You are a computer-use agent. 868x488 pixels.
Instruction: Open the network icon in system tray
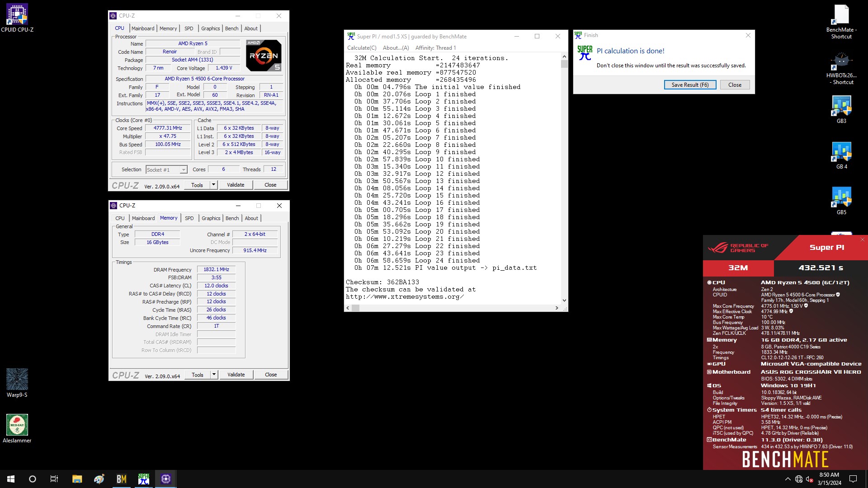799,479
